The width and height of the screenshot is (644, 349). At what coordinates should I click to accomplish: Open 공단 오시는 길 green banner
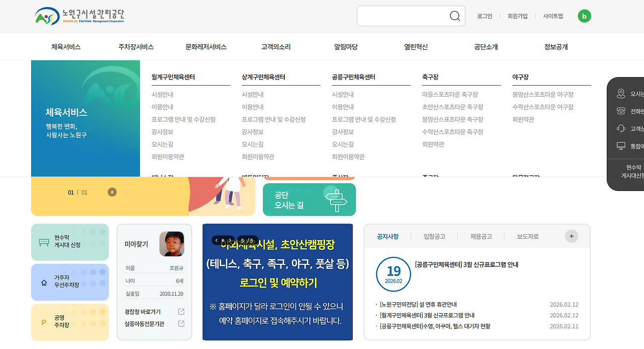point(309,199)
